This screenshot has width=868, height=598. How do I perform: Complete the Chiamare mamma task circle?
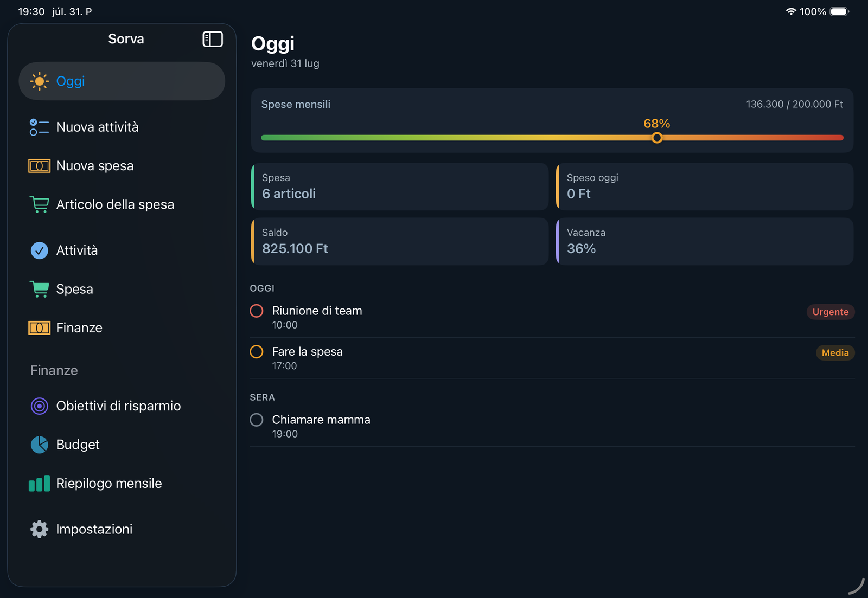coord(257,420)
